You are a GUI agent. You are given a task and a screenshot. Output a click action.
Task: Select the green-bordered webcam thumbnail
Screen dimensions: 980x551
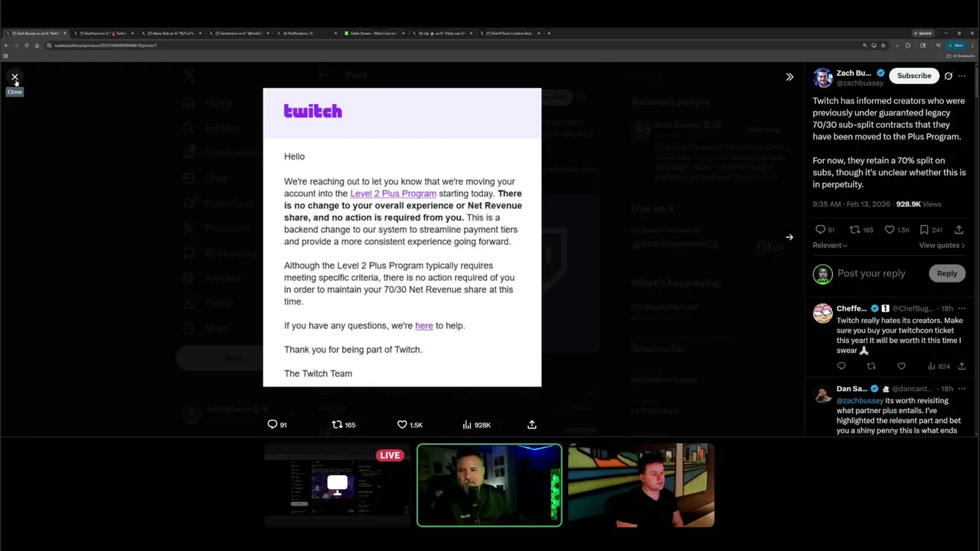point(489,485)
